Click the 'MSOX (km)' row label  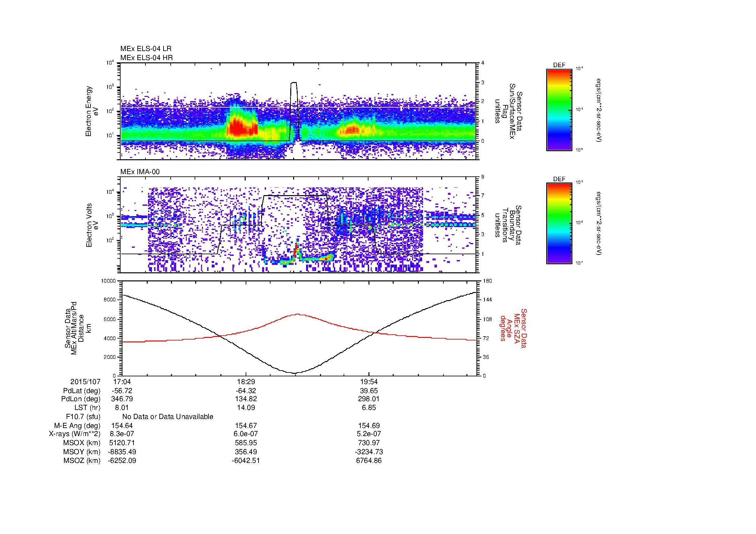point(82,443)
